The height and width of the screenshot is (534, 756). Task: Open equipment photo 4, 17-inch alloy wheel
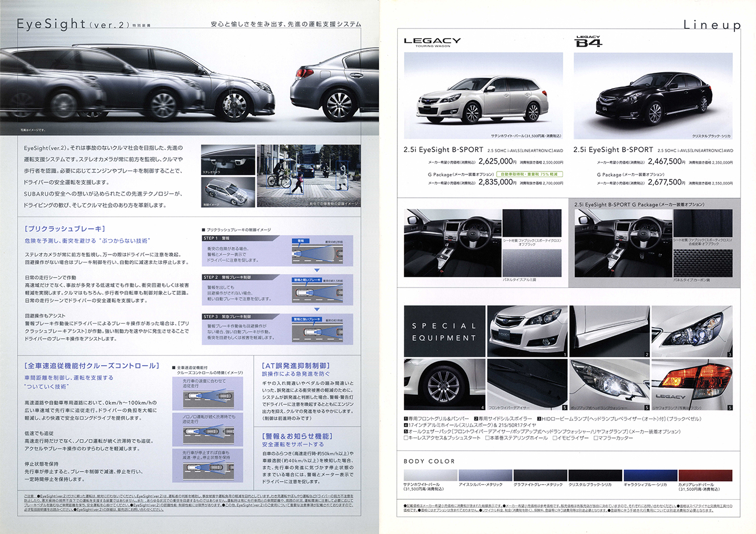pyautogui.click(x=444, y=385)
